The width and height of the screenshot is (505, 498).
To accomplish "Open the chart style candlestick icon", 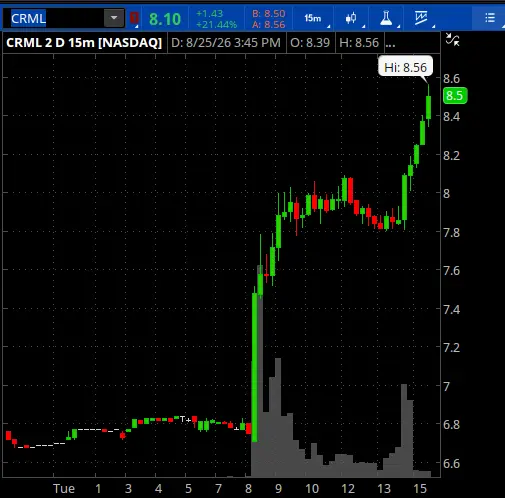I will (x=351, y=18).
